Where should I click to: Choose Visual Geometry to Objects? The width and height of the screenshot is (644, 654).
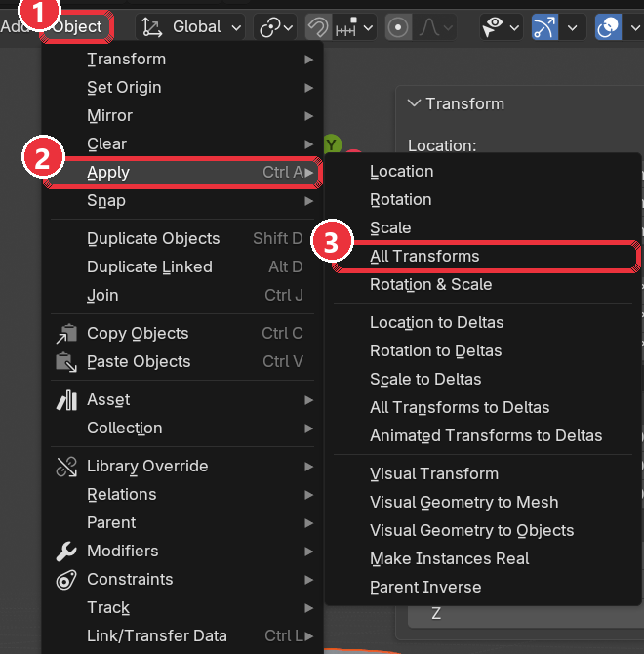pos(483,531)
